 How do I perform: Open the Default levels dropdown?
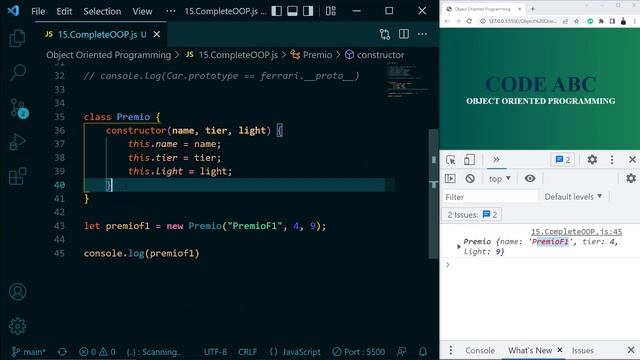(573, 197)
